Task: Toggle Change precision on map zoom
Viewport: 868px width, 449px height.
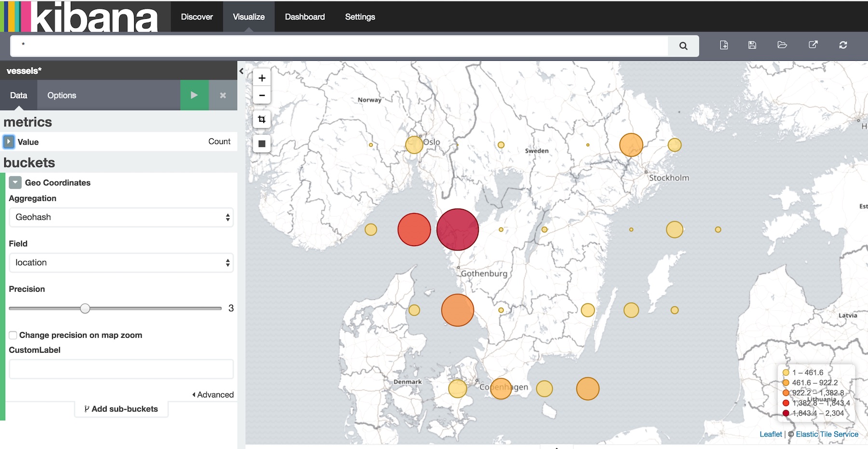Action: click(13, 335)
